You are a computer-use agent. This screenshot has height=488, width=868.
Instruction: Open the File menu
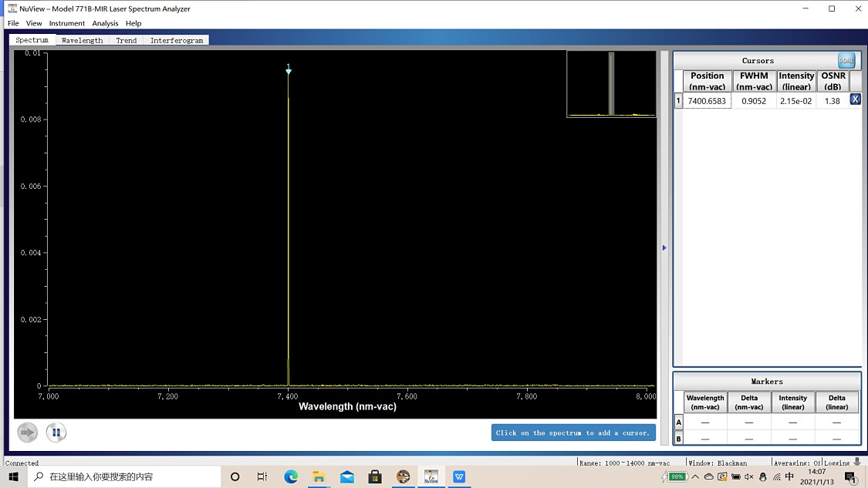pyautogui.click(x=13, y=23)
